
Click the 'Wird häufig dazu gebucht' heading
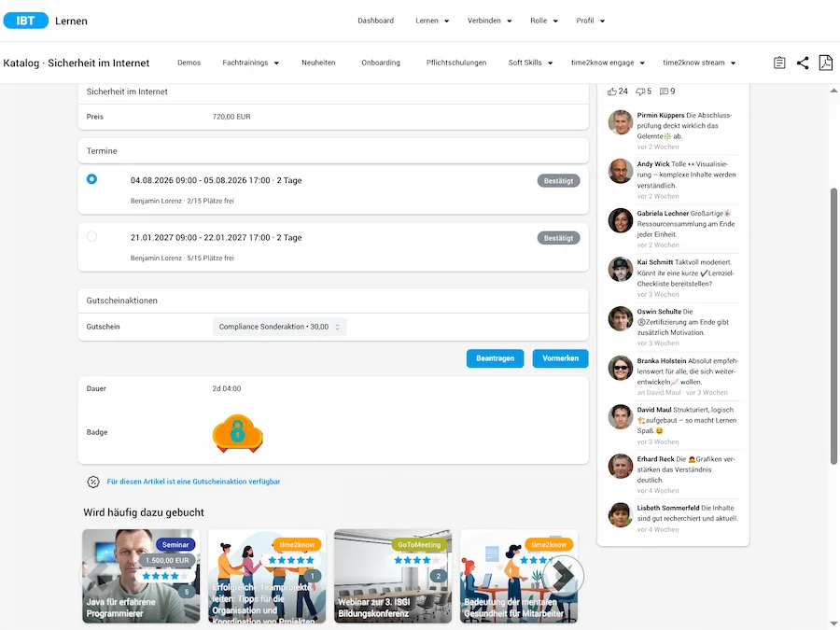[144, 512]
